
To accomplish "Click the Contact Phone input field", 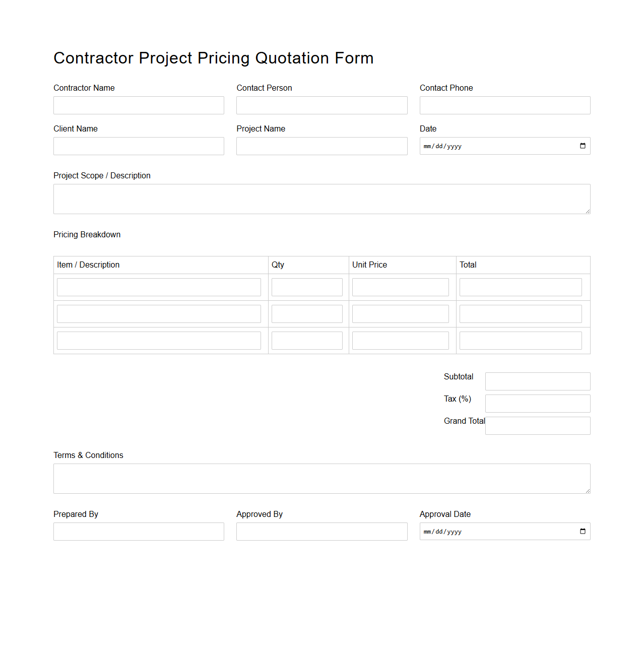I will (x=504, y=105).
